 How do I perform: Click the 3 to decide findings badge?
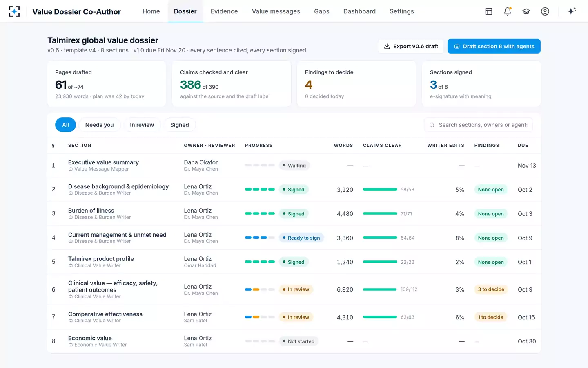pyautogui.click(x=491, y=289)
